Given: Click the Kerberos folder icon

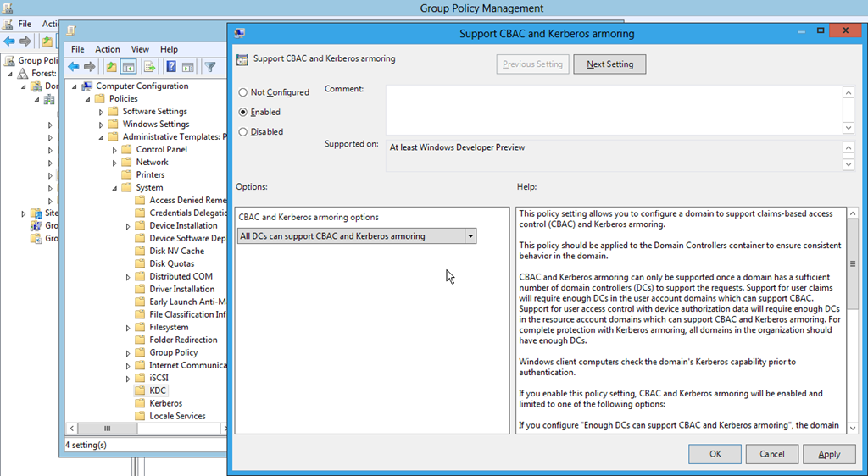Looking at the screenshot, I should [140, 403].
